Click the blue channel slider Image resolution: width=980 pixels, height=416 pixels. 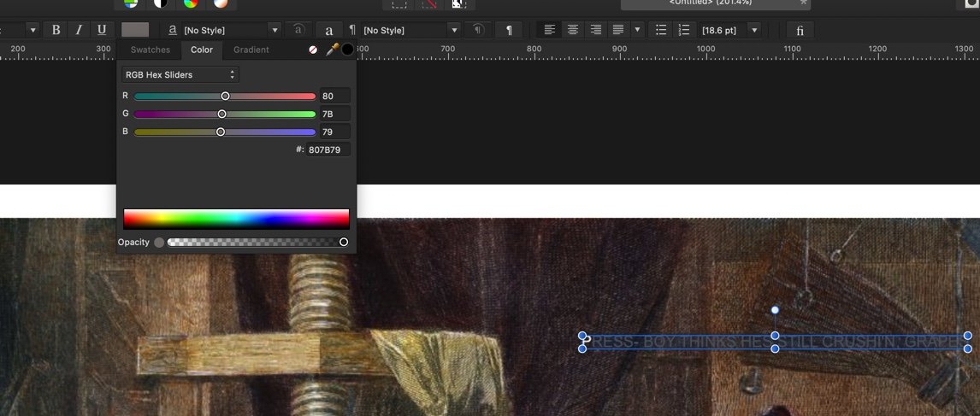point(225,132)
